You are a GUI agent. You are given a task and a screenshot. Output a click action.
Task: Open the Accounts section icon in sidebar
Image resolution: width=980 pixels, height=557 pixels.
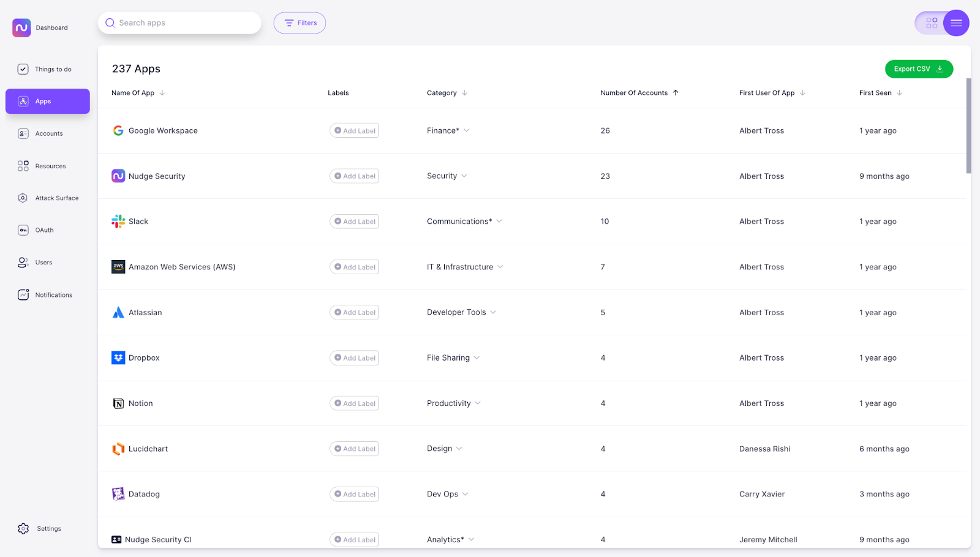point(23,133)
